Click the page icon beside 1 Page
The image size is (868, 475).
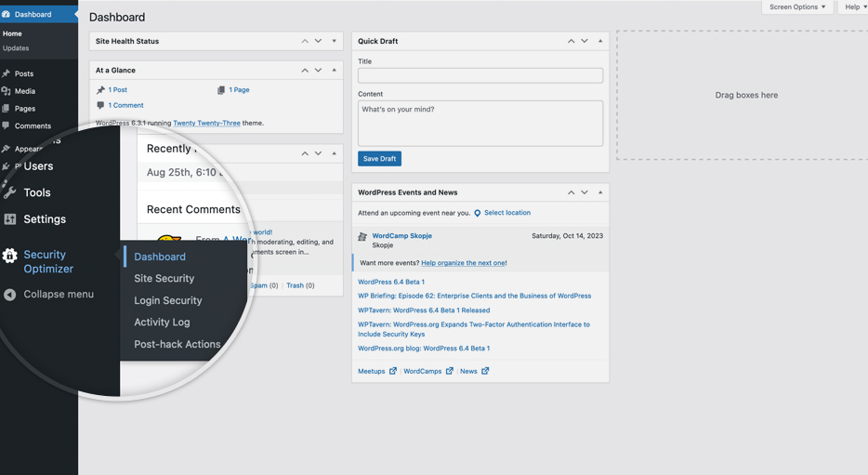point(221,89)
